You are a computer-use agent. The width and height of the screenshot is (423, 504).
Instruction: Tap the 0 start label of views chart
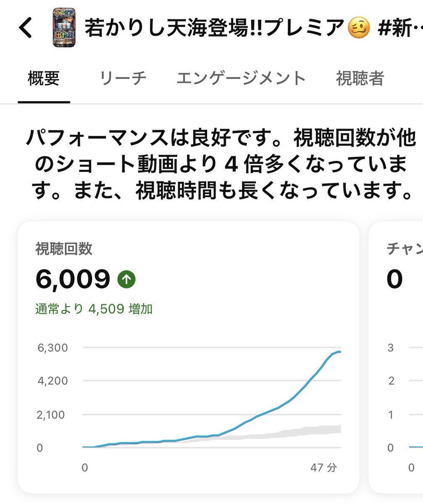click(84, 467)
